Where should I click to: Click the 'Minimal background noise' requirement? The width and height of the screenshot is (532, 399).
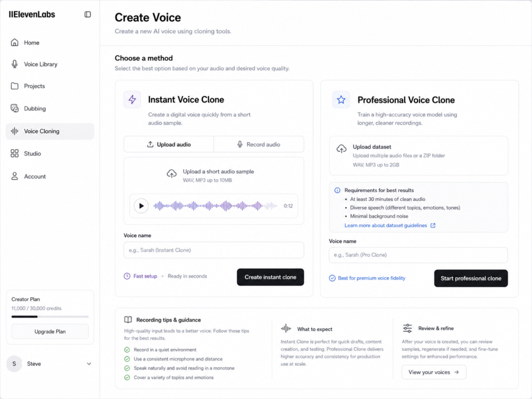point(379,216)
